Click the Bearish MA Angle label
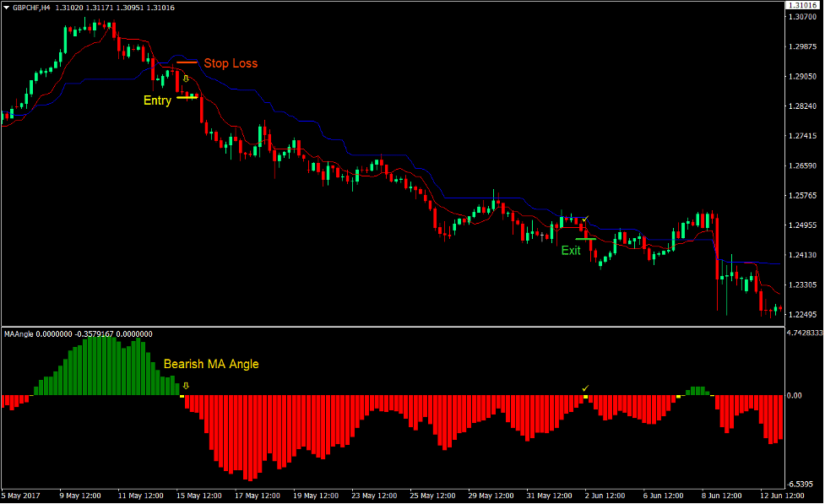Viewport: 825px width, 504px height. (x=212, y=364)
